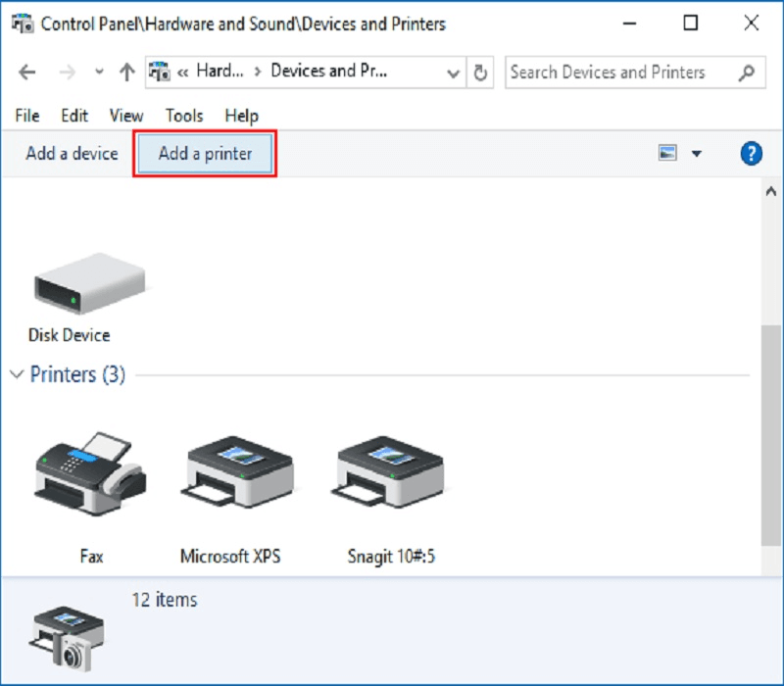
Task: Open the view options dropdown arrow
Action: 697,154
